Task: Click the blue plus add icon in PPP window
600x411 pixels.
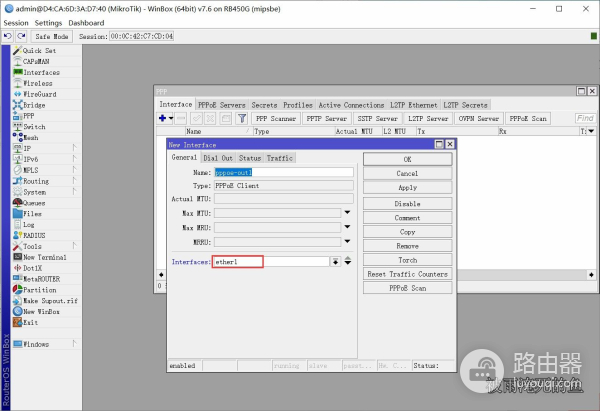Action: click(162, 119)
